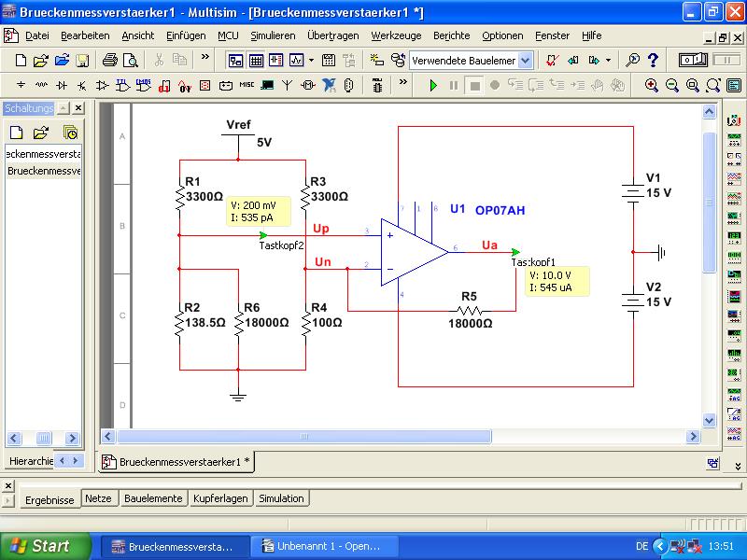Zoom in on the schematic

(651, 85)
